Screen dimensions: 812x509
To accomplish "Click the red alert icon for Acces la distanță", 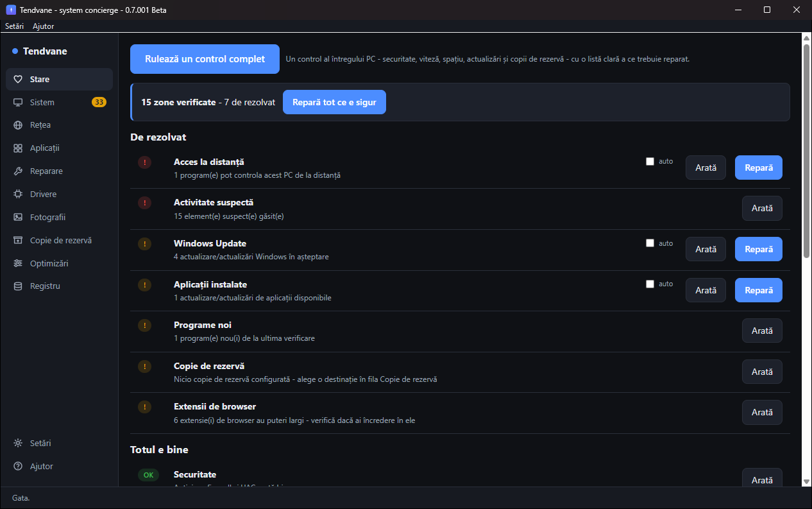I will pyautogui.click(x=145, y=162).
